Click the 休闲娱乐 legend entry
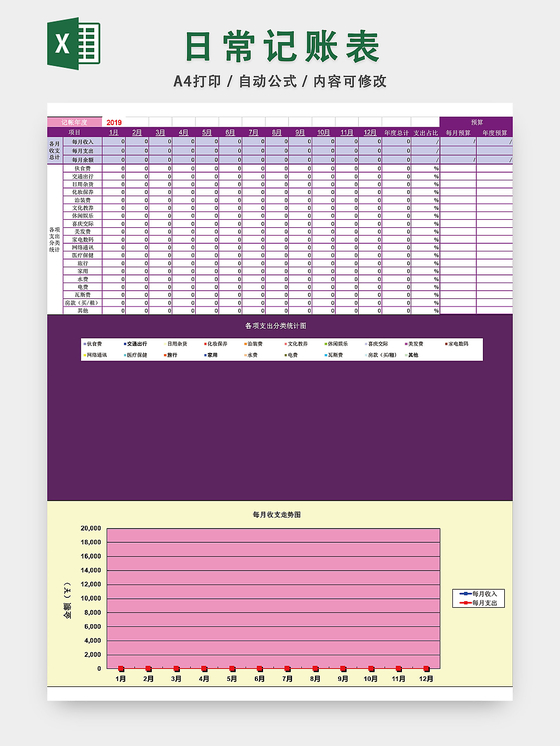 336,344
